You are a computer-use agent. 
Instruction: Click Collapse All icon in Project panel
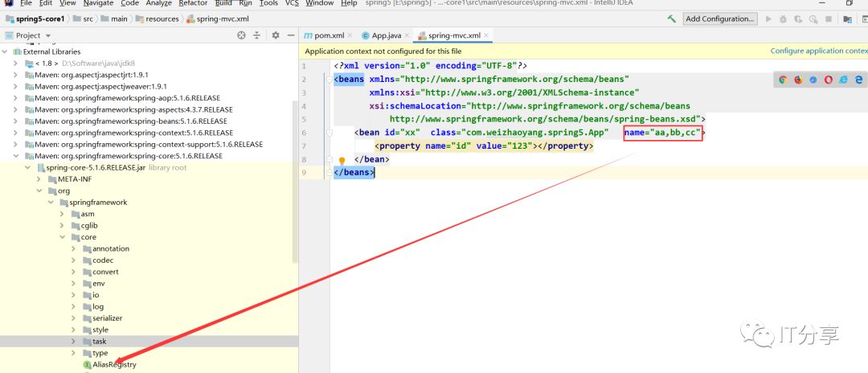coord(257,35)
